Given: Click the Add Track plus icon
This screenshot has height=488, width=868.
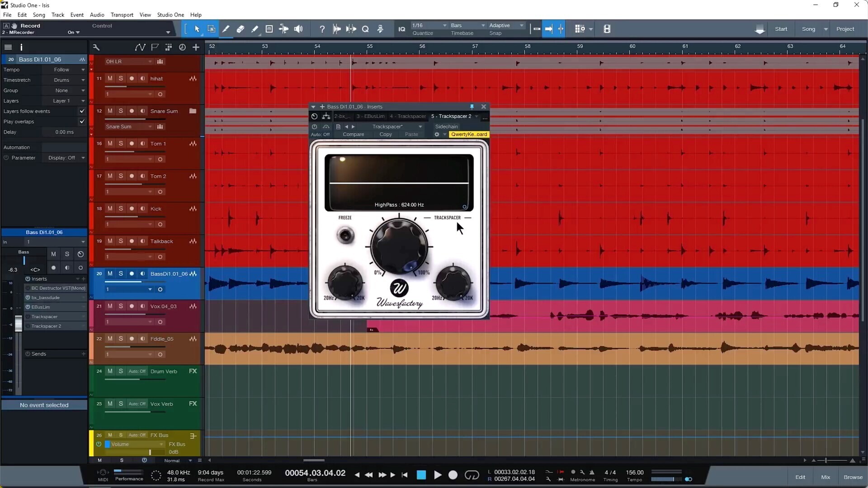Looking at the screenshot, I should coord(196,47).
